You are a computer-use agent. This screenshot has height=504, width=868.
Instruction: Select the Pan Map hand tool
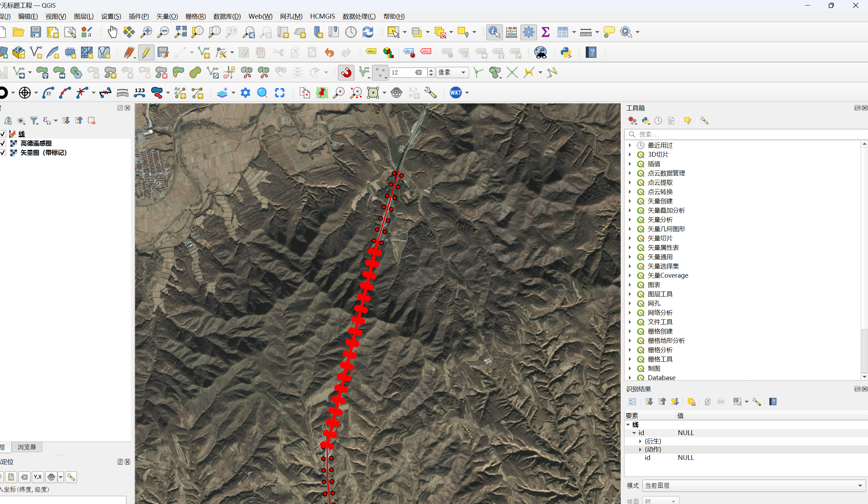[x=112, y=32]
